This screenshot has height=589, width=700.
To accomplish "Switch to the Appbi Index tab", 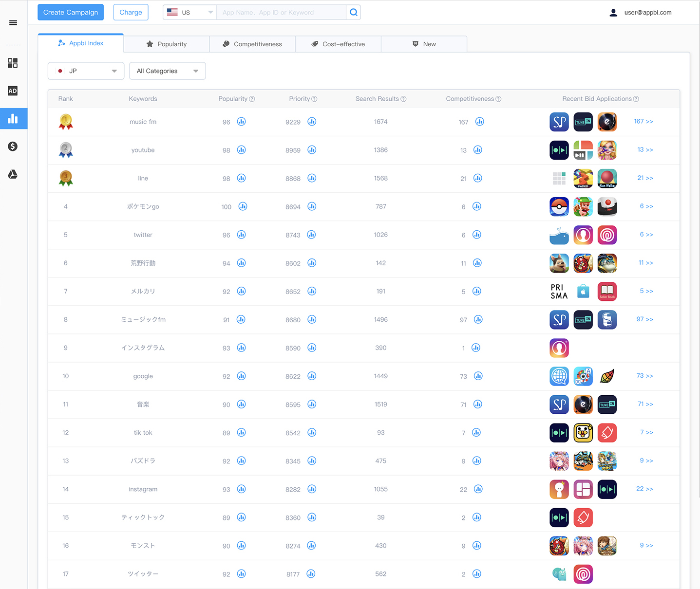I will point(81,43).
